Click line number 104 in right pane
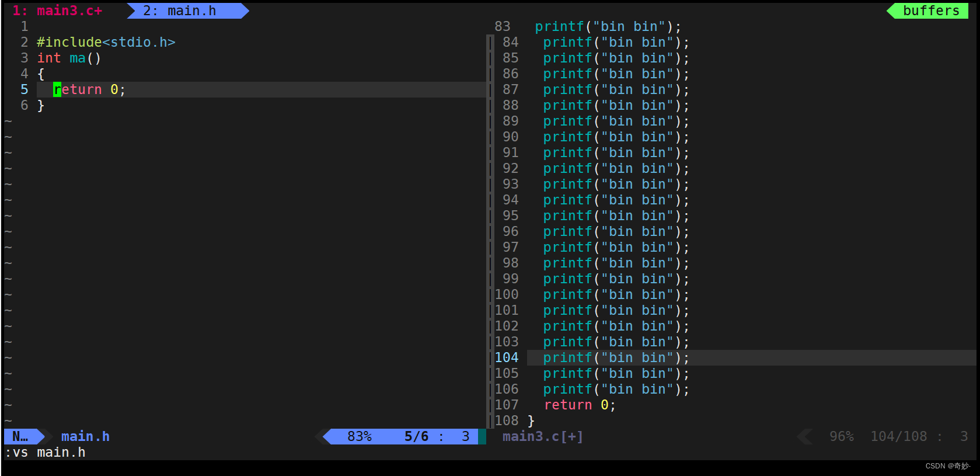 click(506, 357)
